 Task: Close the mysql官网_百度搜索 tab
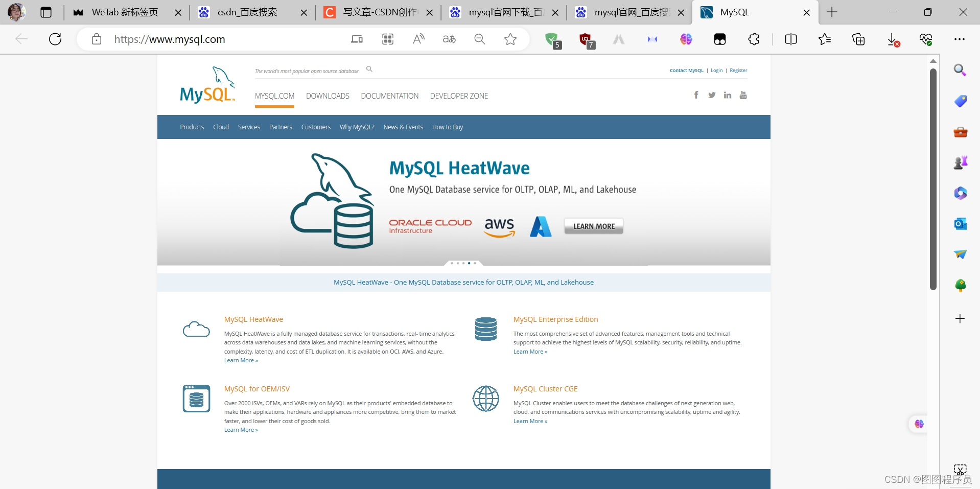tap(681, 13)
